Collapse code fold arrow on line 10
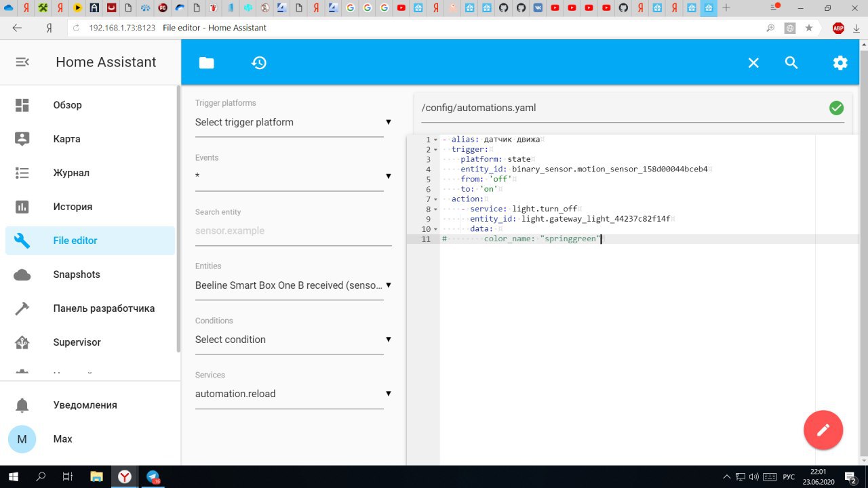 point(436,229)
